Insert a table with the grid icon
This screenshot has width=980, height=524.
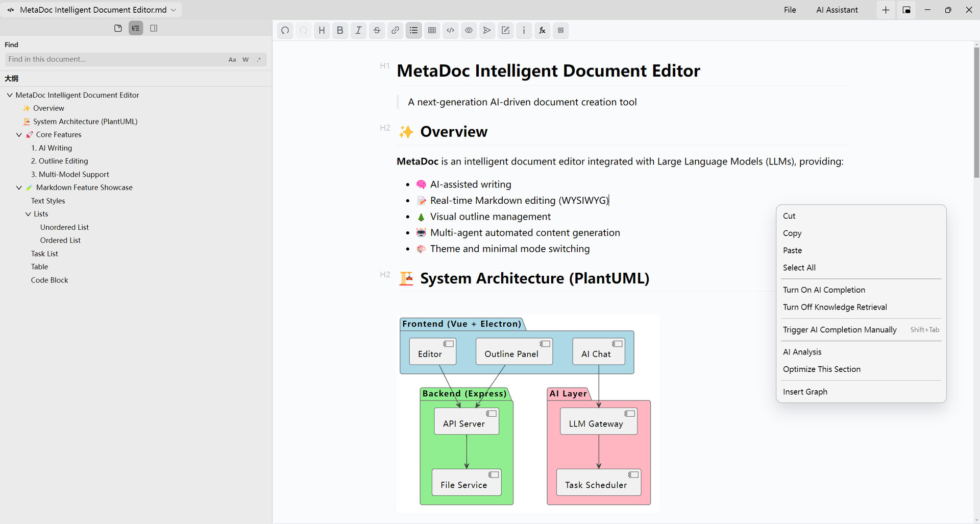[432, 31]
